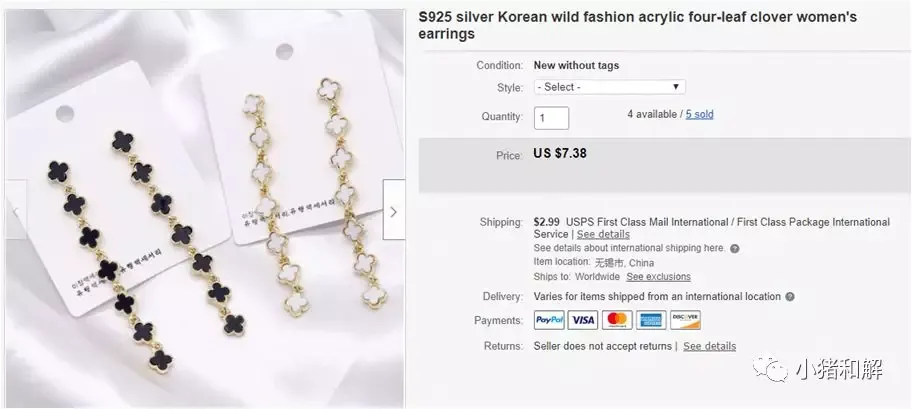Show previous product image with left arrow
The height and width of the screenshot is (409, 912).
[x=16, y=209]
